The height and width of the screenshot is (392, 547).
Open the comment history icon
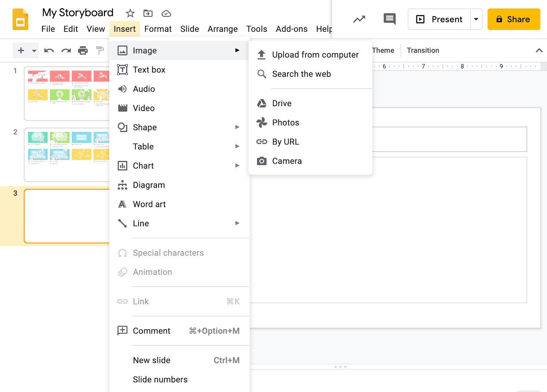[389, 19]
